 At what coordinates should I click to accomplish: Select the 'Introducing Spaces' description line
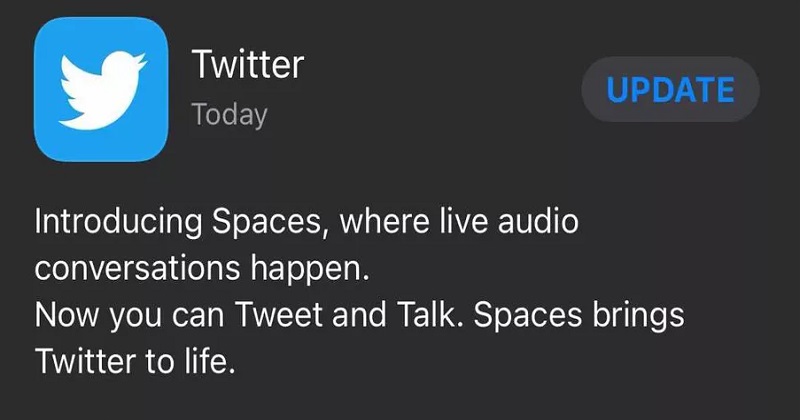pos(307,222)
